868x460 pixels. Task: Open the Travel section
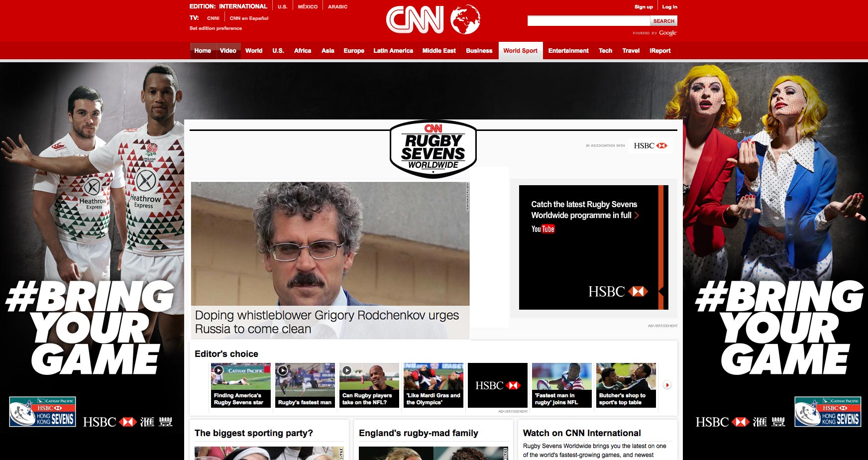pos(631,51)
